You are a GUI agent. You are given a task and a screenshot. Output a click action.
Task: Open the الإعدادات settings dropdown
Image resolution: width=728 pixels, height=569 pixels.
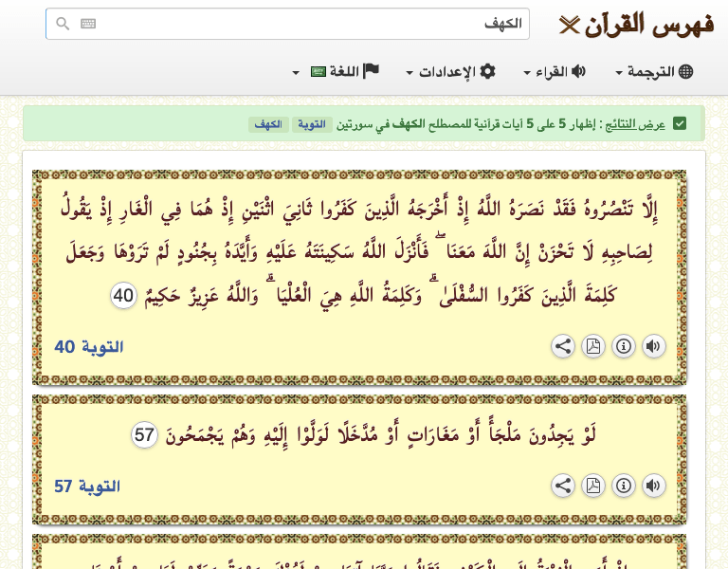point(451,72)
